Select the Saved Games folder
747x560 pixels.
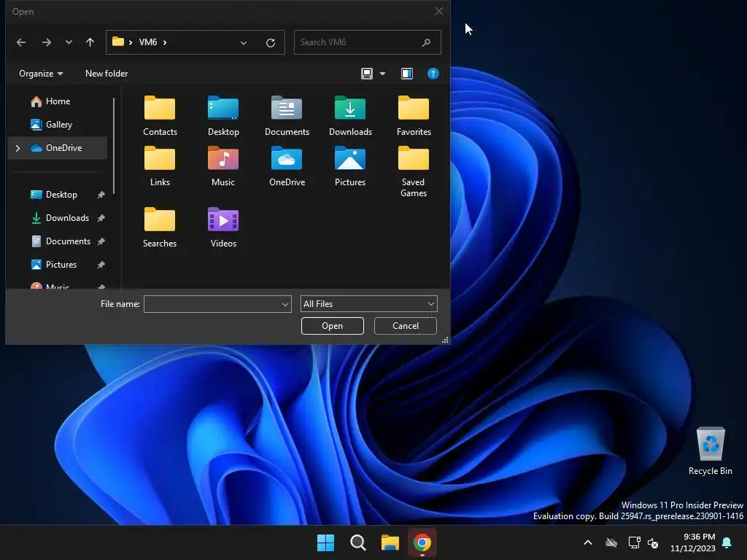[x=414, y=171]
